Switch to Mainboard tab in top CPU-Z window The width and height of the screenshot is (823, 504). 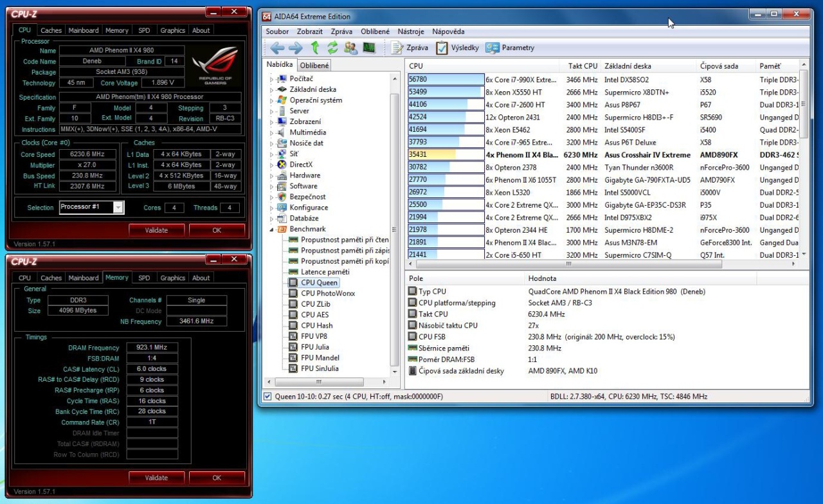[84, 30]
